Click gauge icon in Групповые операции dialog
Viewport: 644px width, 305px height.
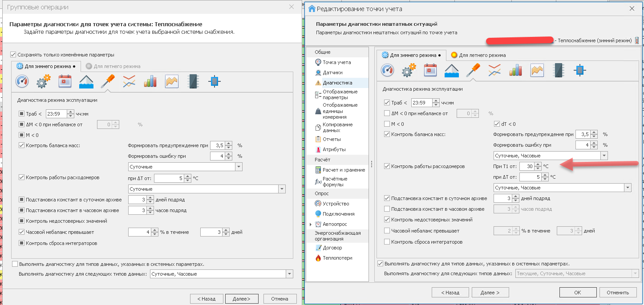[22, 81]
